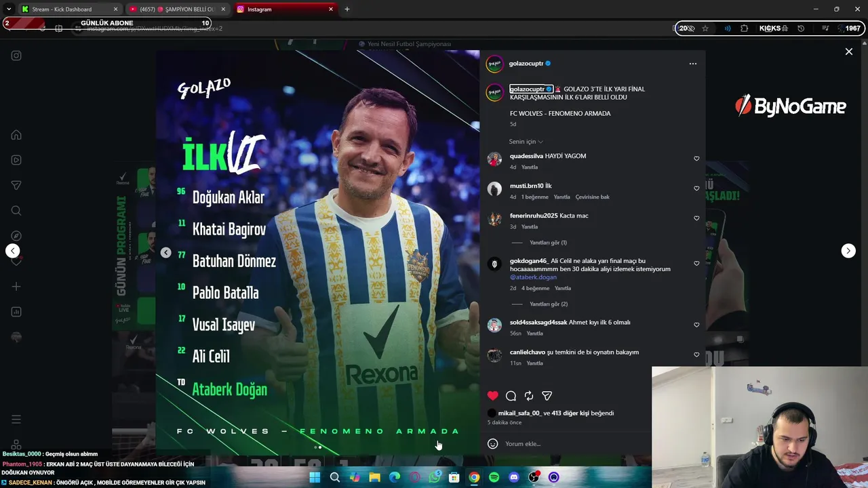Click 'Yanıtla' under canlielchavo's comment
Image resolution: width=868 pixels, height=488 pixels.
[535, 363]
